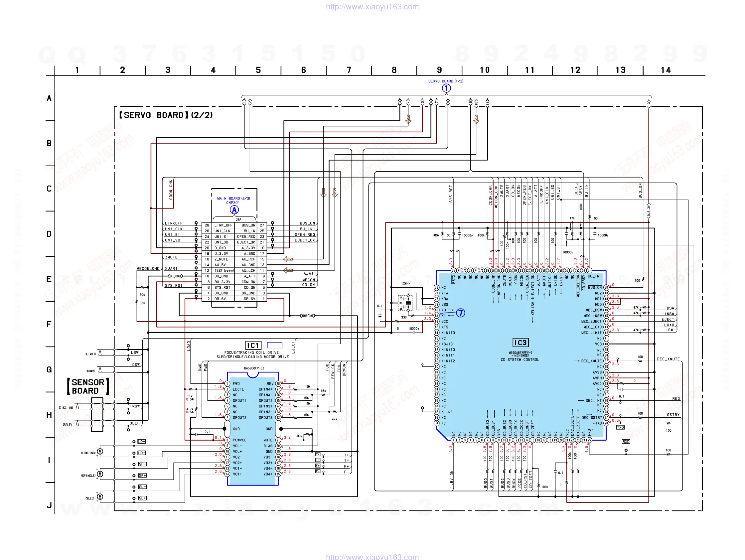745x560 pixels.
Task: Click the SERVO BOARD (2/2) title
Action: 166,115
